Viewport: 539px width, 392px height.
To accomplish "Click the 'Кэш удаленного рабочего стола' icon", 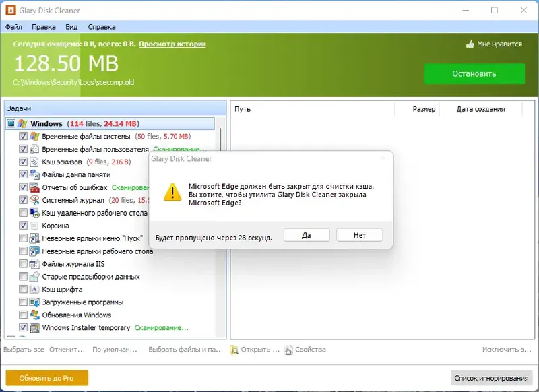I will [34, 213].
